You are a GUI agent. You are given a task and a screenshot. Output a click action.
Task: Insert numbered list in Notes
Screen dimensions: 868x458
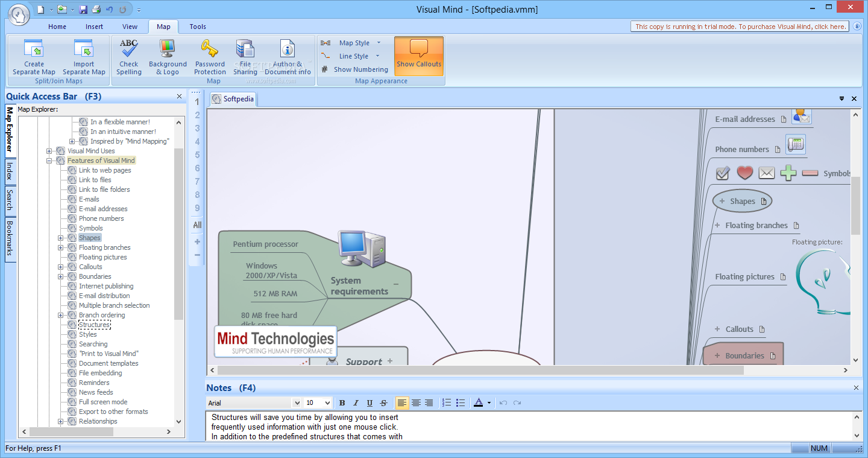coord(447,402)
